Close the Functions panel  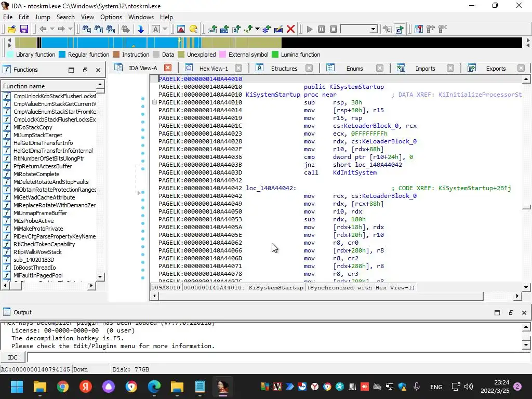[x=98, y=70]
